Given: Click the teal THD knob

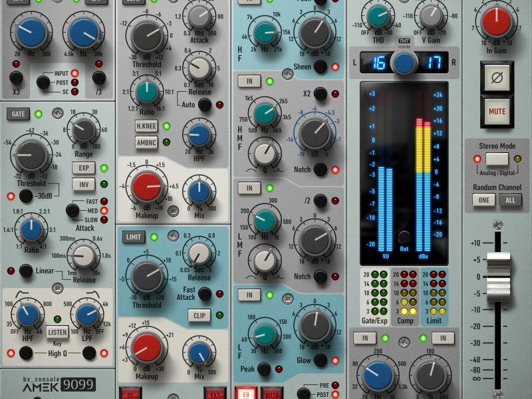Looking at the screenshot, I should 378,15.
